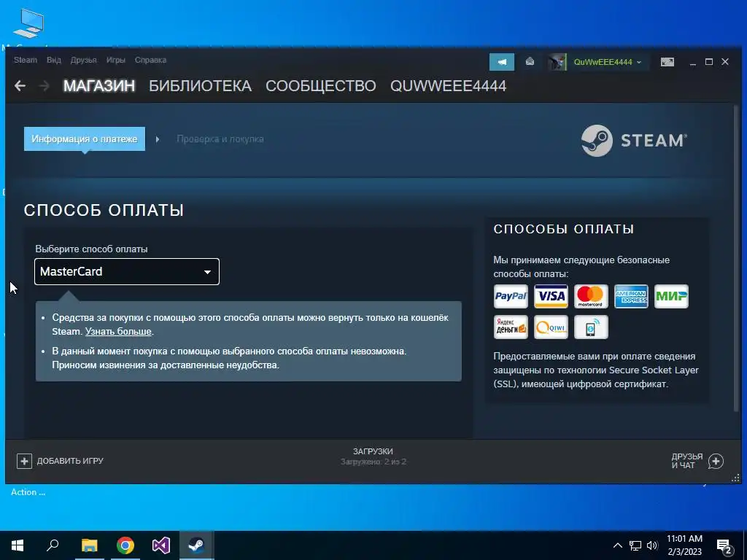The width and height of the screenshot is (747, 560).
Task: Open friends chat bubble plus icon
Action: pyautogui.click(x=716, y=461)
